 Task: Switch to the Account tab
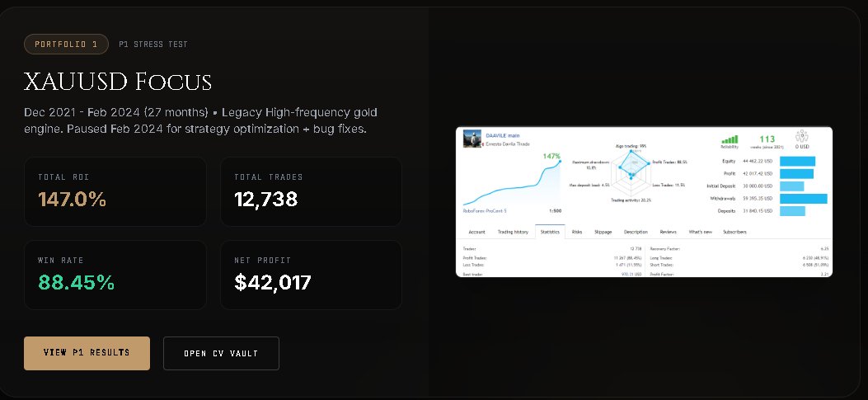(476, 232)
